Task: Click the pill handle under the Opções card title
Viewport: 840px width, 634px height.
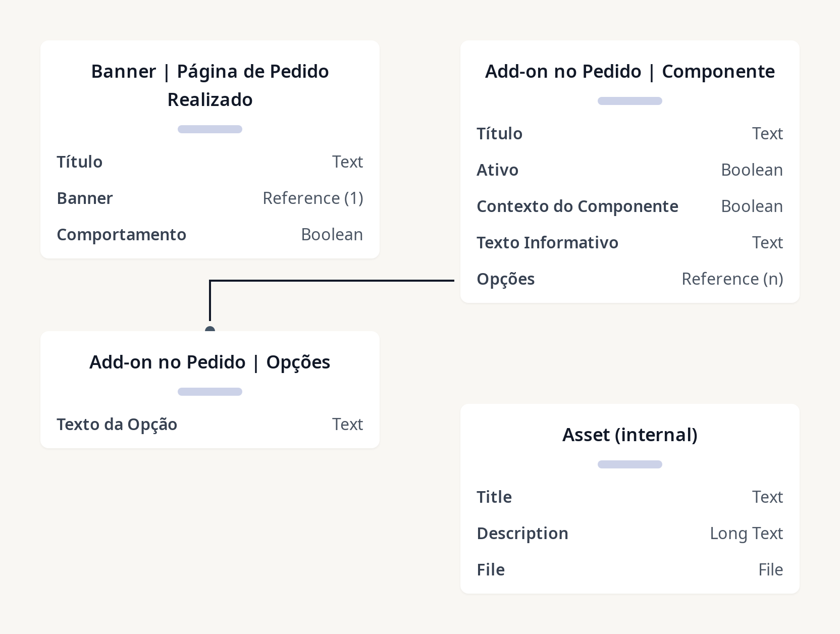Action: (210, 392)
